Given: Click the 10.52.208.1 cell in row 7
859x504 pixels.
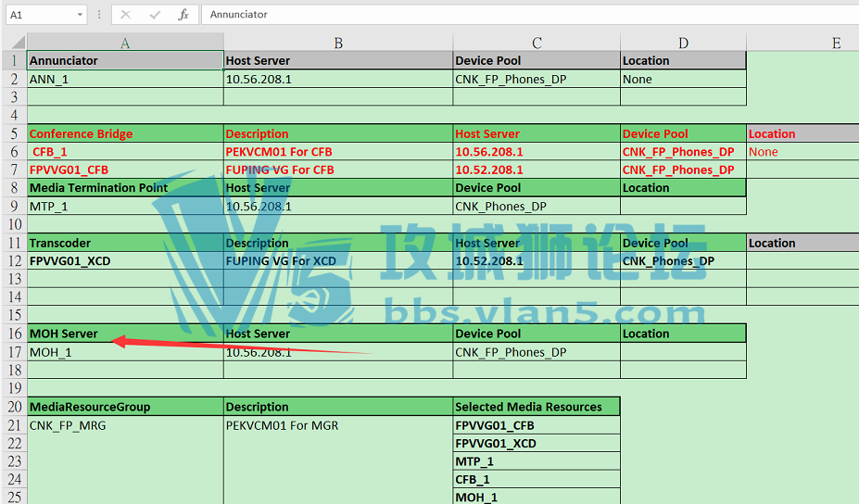Looking at the screenshot, I should pyautogui.click(x=537, y=170).
